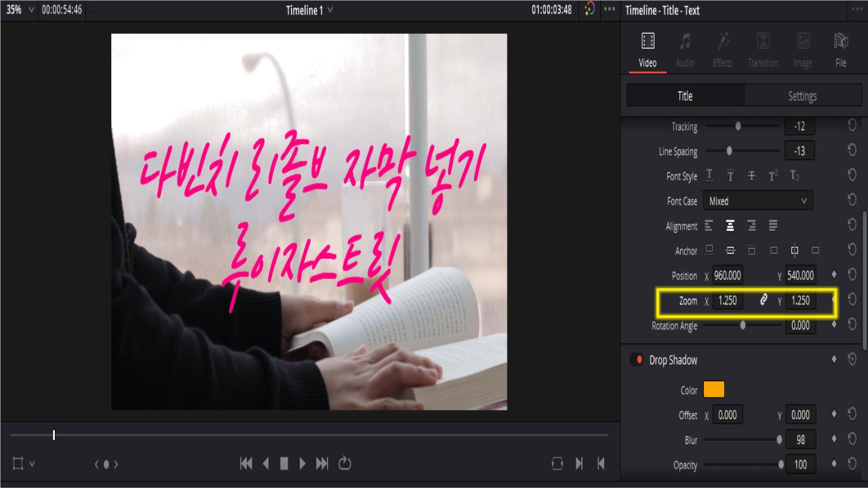The height and width of the screenshot is (488, 868).
Task: Open the 35% viewer zoom dropdown
Action: coord(20,10)
